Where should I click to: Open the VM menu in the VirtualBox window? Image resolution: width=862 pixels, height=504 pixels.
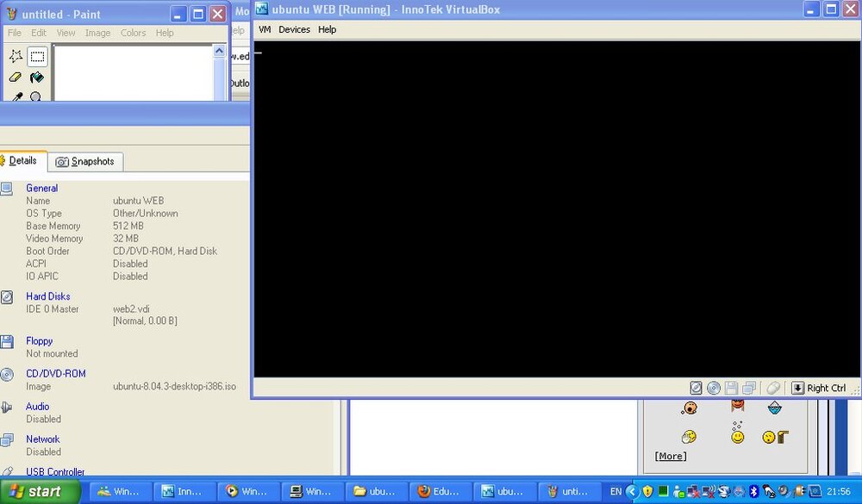click(265, 29)
